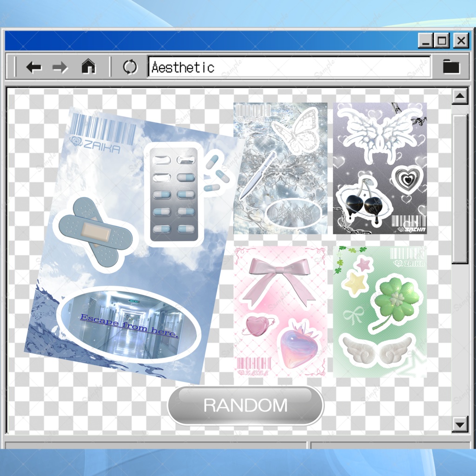476x476 pixels.
Task: Click the pill blister pack sticker
Action: pyautogui.click(x=174, y=195)
